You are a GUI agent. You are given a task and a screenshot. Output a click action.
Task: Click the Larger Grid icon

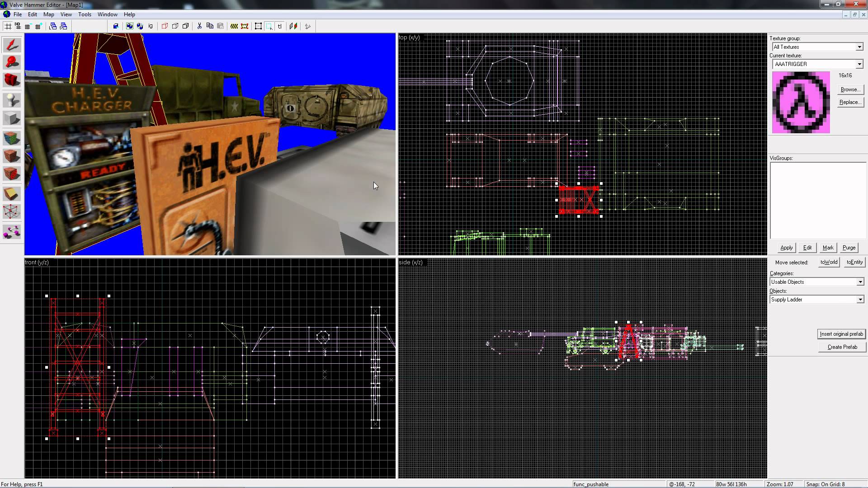pyautogui.click(x=38, y=26)
